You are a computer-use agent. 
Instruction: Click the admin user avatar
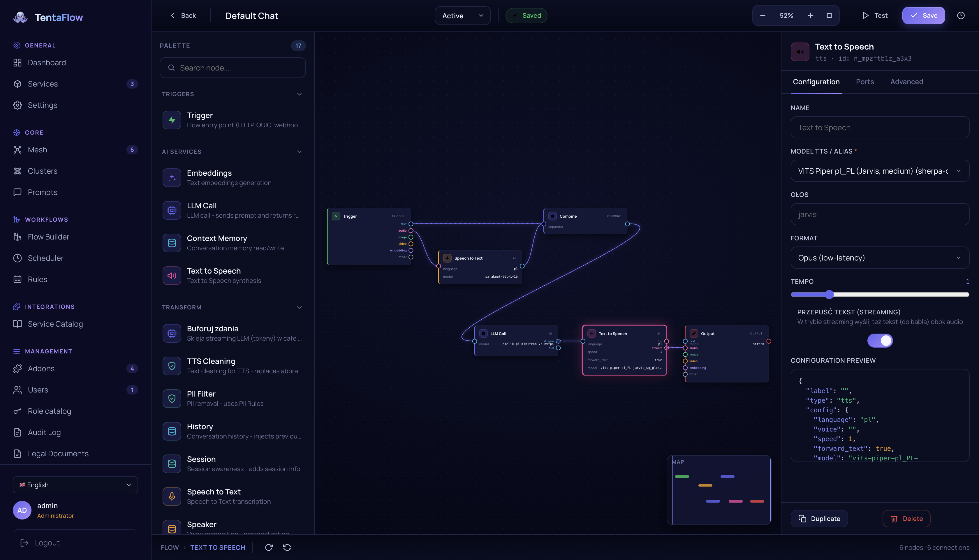[22, 510]
